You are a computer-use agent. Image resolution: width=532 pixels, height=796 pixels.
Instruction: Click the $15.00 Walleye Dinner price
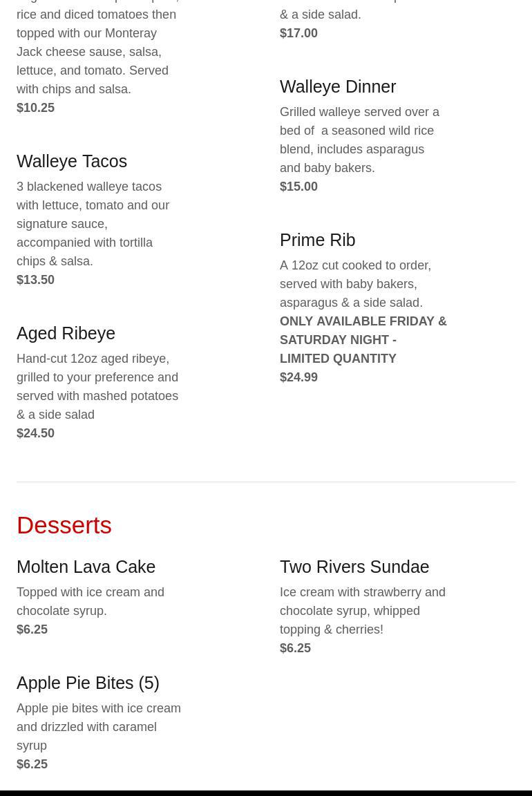[298, 187]
